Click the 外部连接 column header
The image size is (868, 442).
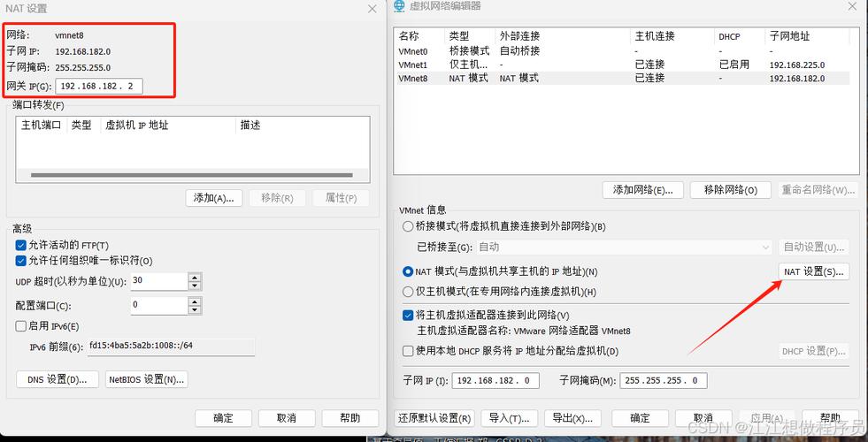pos(563,36)
